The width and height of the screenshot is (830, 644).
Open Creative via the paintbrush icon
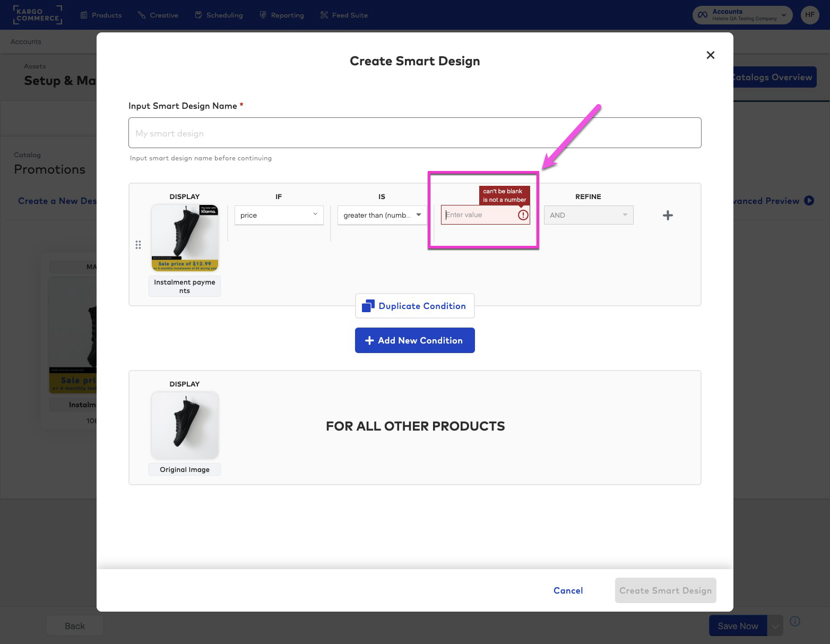[140, 15]
